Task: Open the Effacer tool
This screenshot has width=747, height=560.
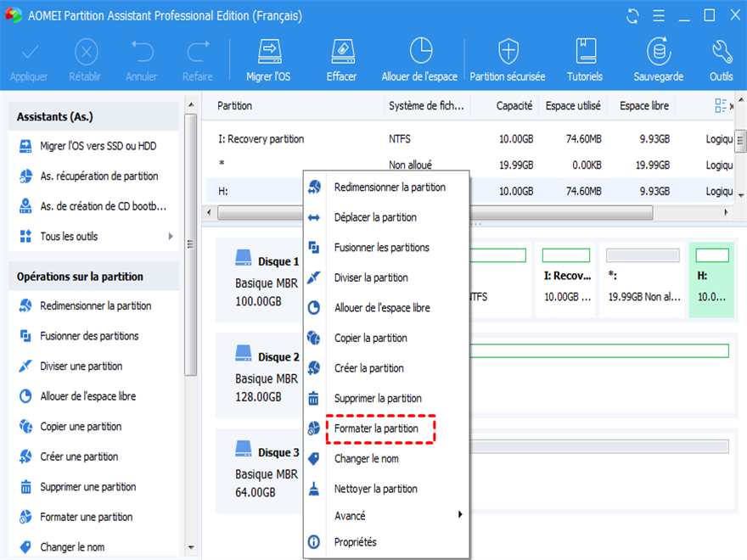Action: [x=342, y=61]
